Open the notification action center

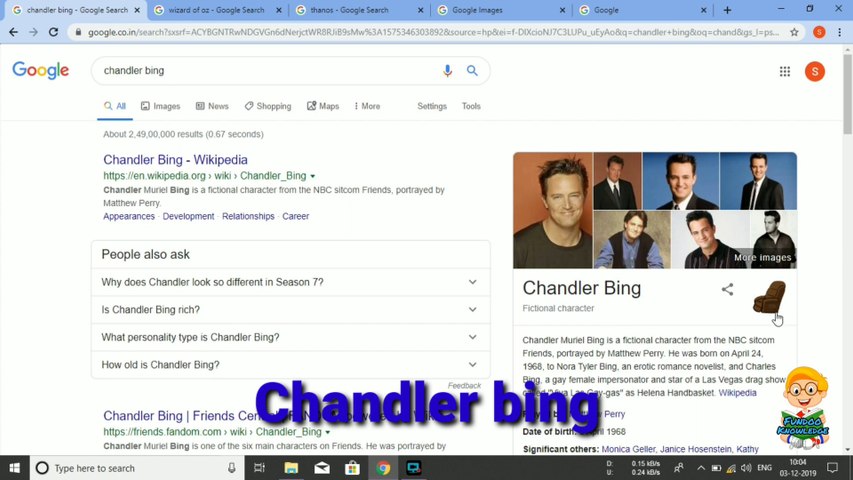point(832,468)
